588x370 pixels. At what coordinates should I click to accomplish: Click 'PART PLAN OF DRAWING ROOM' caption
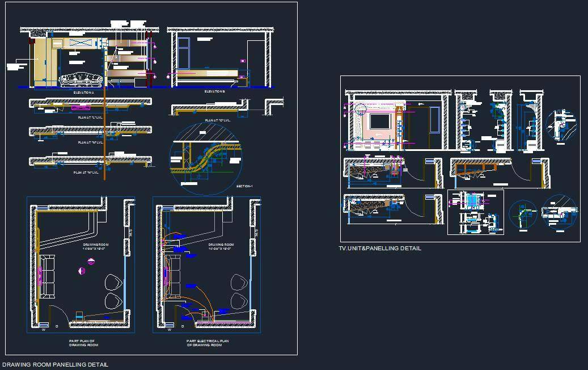(x=83, y=343)
